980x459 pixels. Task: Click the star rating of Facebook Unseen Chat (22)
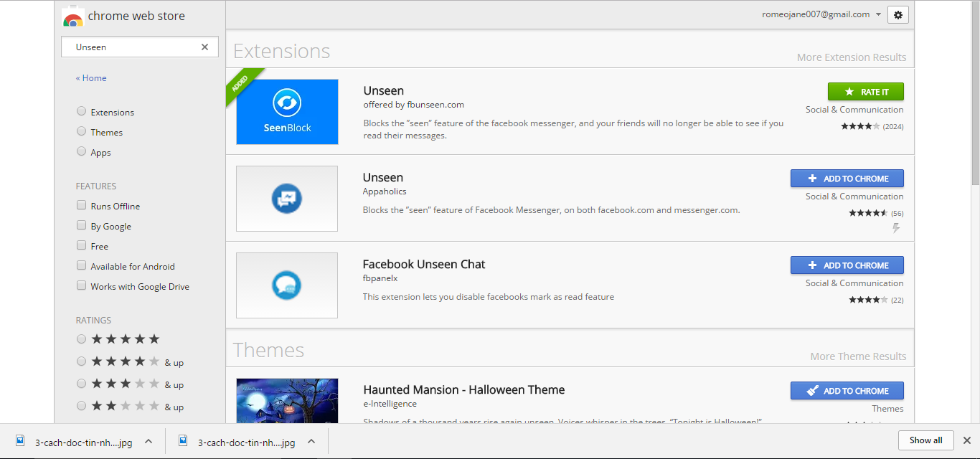pos(868,300)
